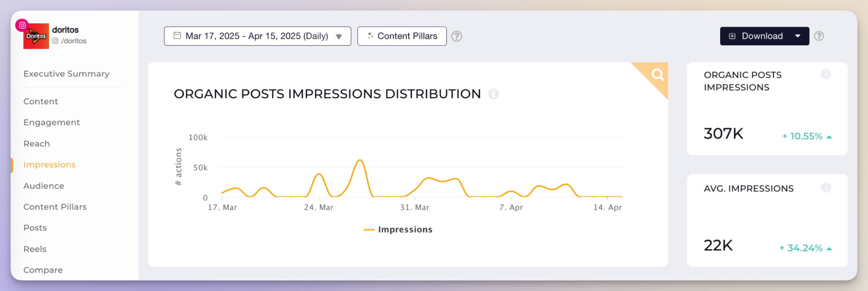Click the doritos account name
868x291 pixels.
65,30
